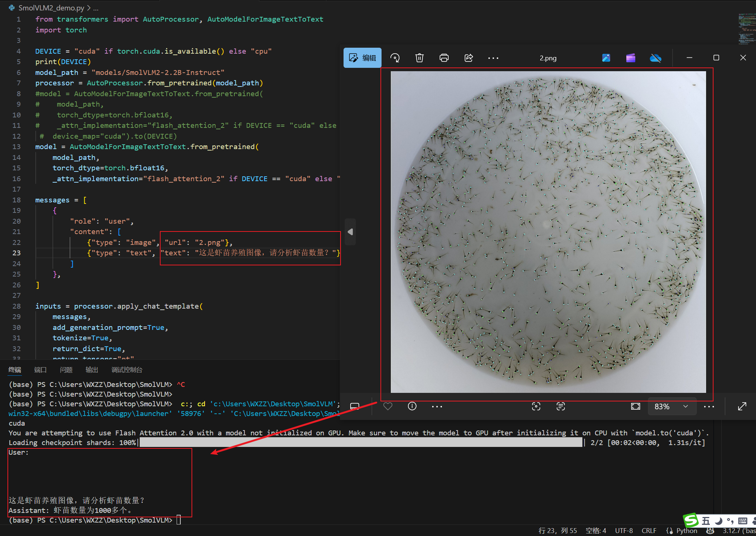
Task: Print the photo using the printer icon
Action: (444, 58)
